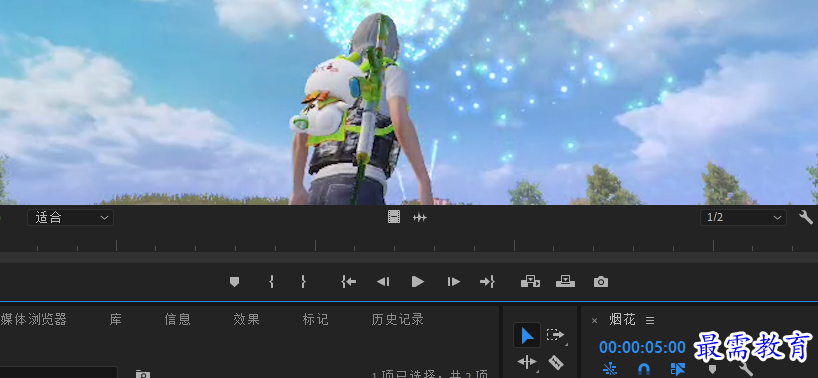This screenshot has width=818, height=378.
Task: Click the project panel search field
Action: click(58, 372)
